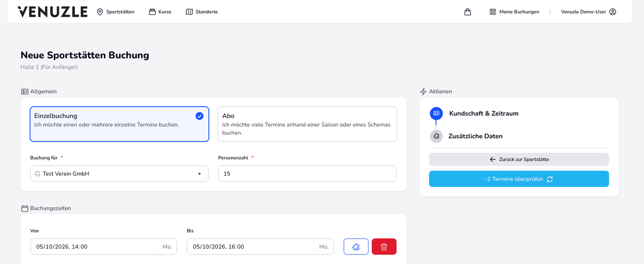Screen dimensions: 644x264
Task: Click the VENUZLE logo
Action: (x=52, y=12)
